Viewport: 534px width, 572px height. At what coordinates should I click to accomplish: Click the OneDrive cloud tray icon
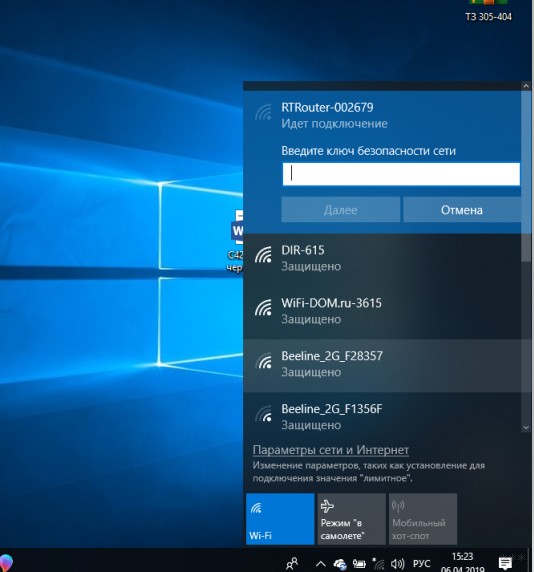point(340,564)
